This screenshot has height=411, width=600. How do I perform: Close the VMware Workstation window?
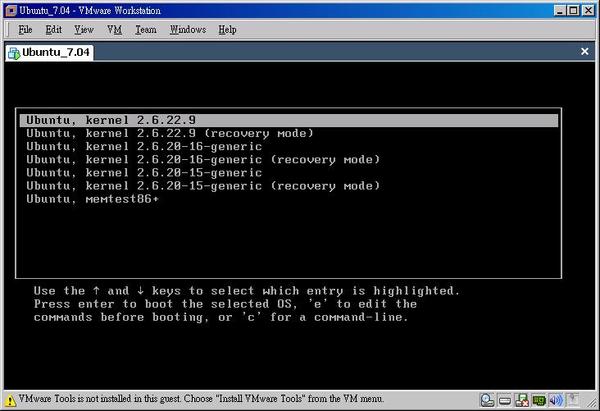(x=588, y=10)
